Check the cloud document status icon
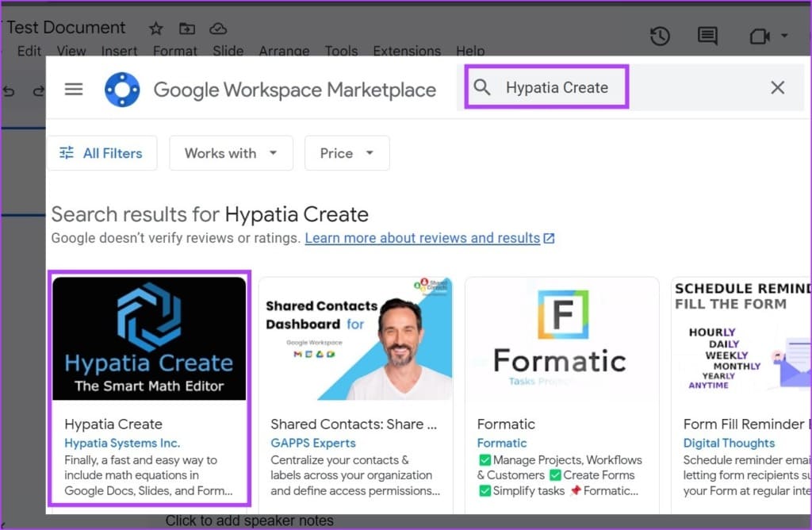The width and height of the screenshot is (812, 530). [x=218, y=29]
